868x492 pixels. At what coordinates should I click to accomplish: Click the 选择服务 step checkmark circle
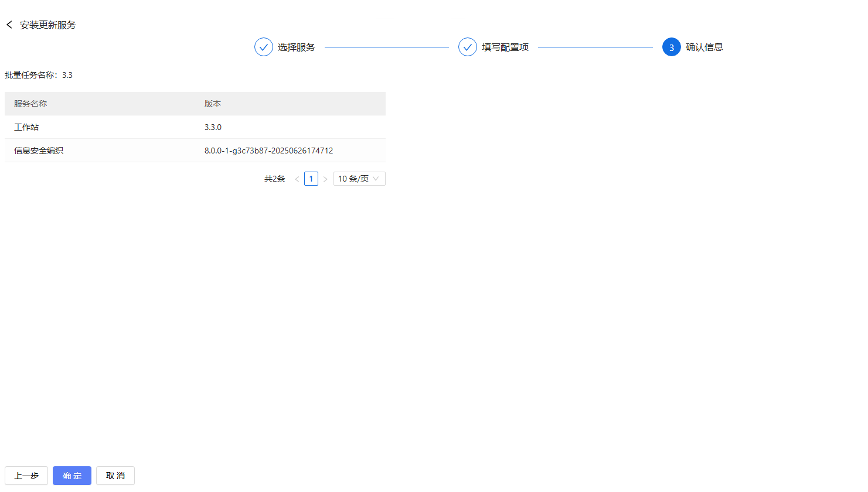pos(264,47)
